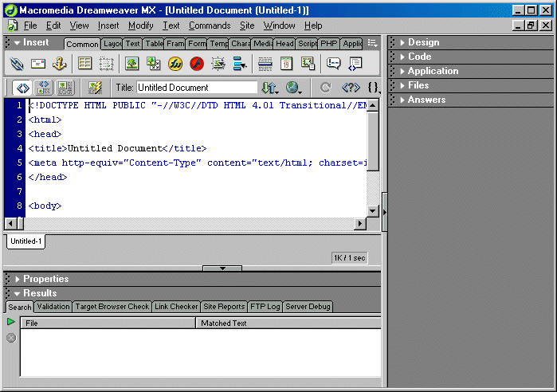Click the Image Placeholder icon

[x=154, y=64]
